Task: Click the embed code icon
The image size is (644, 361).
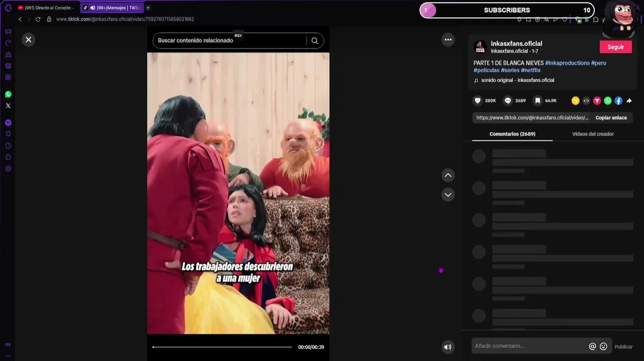Action: [x=586, y=101]
